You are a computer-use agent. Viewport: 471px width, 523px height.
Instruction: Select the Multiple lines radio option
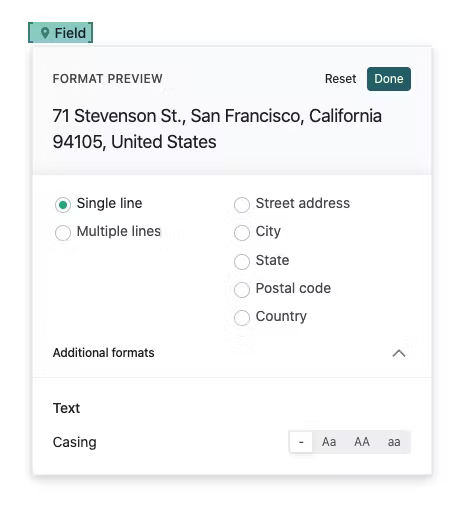coord(63,232)
